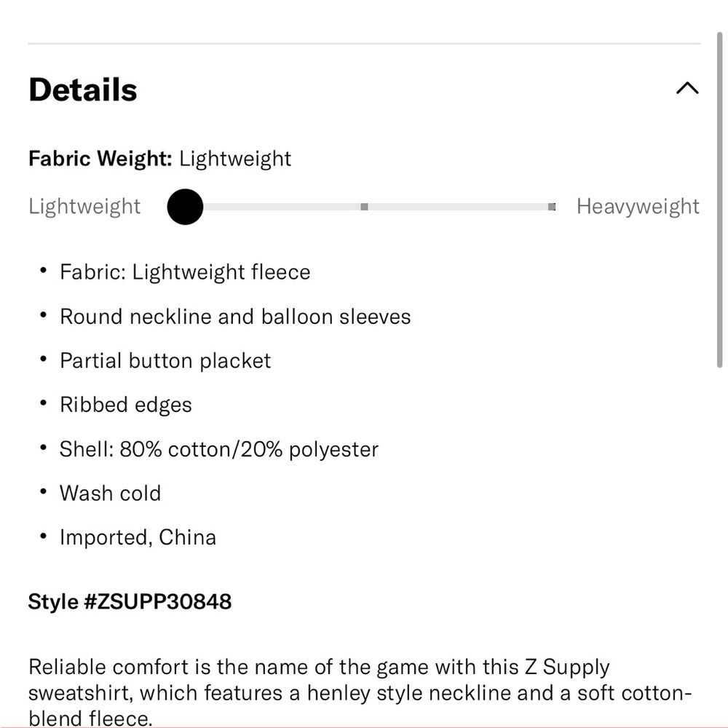
Task: Click the Wash cold care instruction
Action: coord(110,493)
